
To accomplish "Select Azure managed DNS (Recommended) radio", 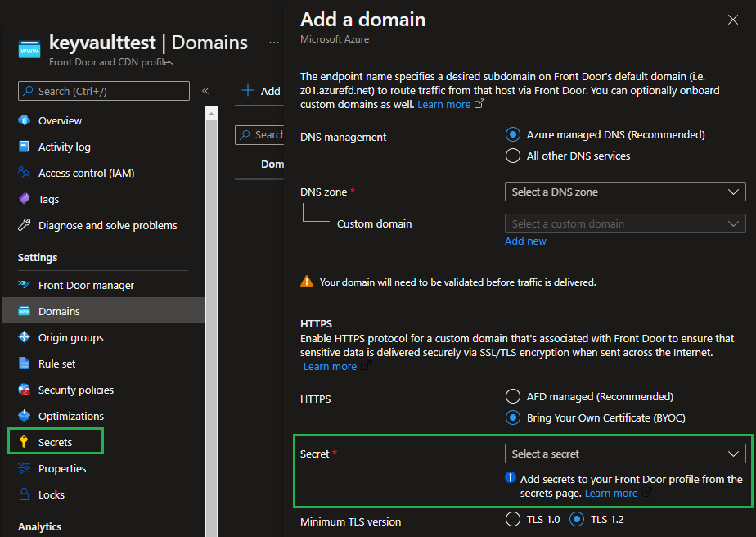I will 512,134.
